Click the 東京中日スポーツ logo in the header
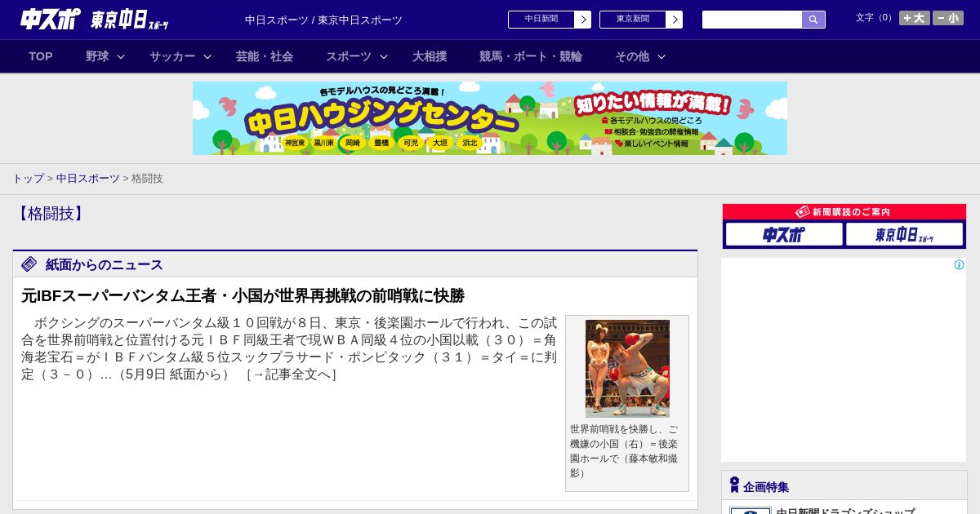This screenshot has height=514, width=980. (x=130, y=20)
